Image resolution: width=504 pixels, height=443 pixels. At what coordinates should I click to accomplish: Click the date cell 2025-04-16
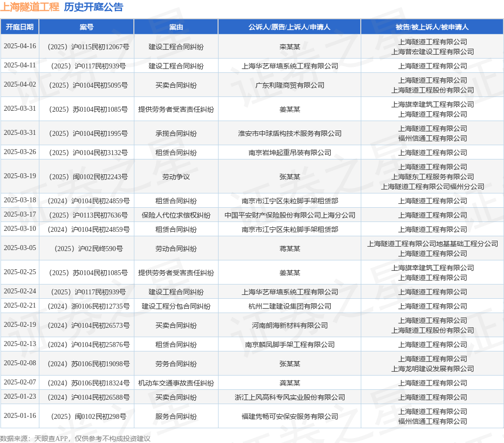pyautogui.click(x=20, y=46)
